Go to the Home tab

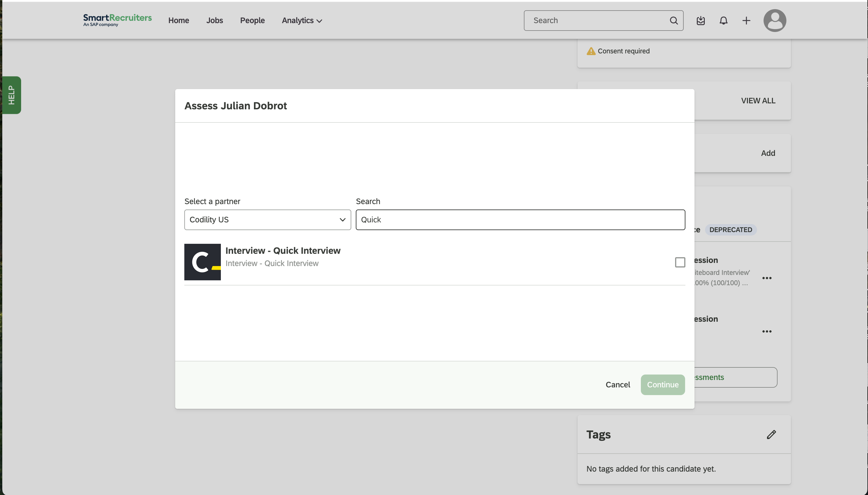179,20
